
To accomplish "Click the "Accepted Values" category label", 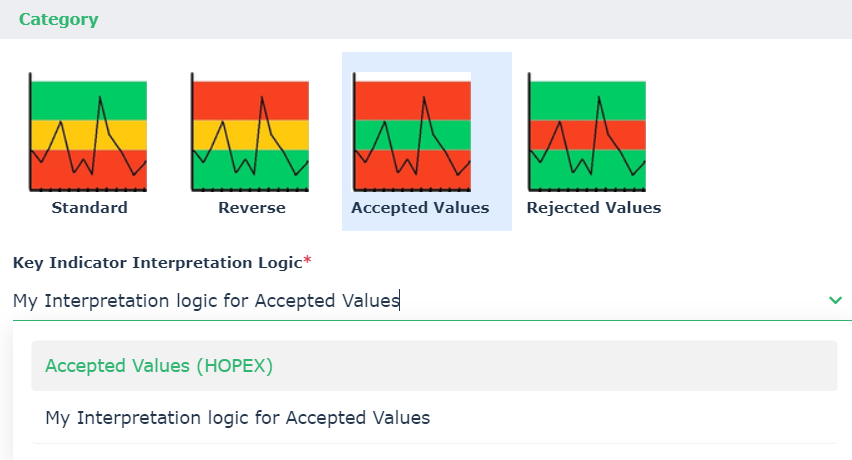I will [420, 208].
